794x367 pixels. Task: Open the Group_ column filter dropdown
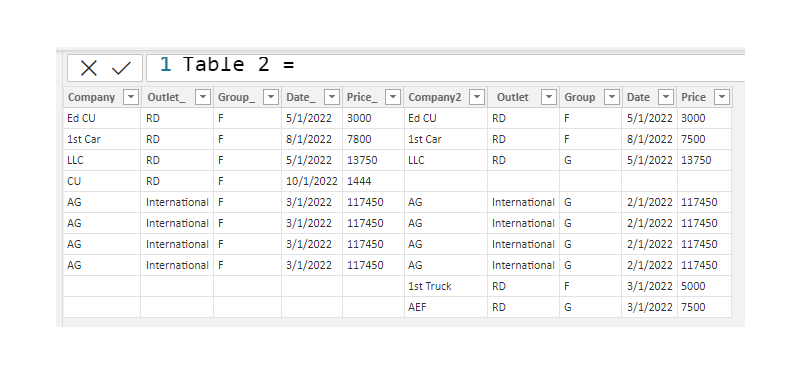tap(271, 97)
